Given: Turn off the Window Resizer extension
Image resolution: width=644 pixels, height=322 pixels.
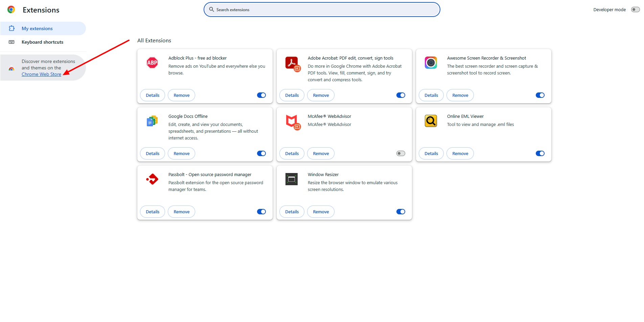Looking at the screenshot, I should (x=400, y=212).
